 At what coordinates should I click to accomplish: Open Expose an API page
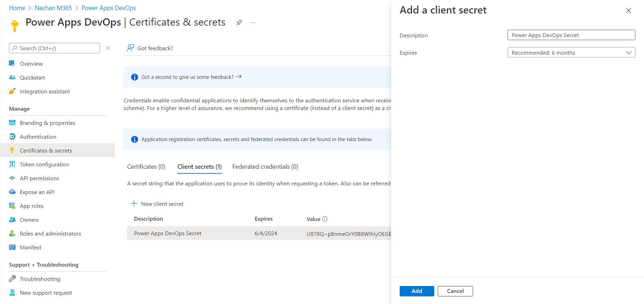pyautogui.click(x=37, y=192)
